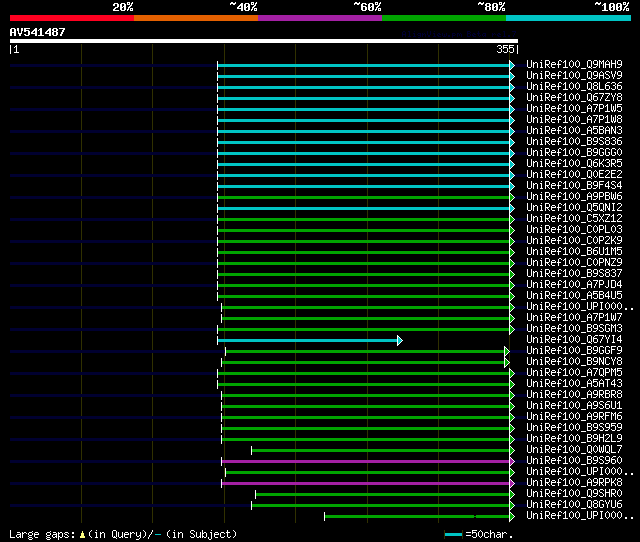The width and height of the screenshot is (640, 542).
Task: Select the UniRef100_C0P2K9 label
Action: tap(574, 240)
